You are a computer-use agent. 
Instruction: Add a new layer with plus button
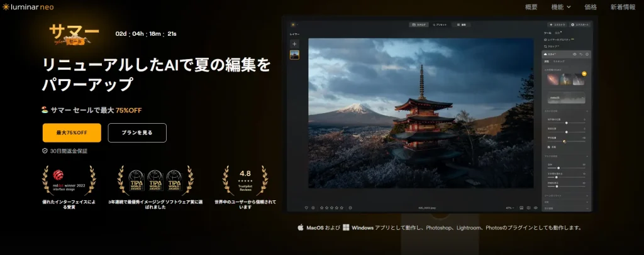tap(294, 44)
